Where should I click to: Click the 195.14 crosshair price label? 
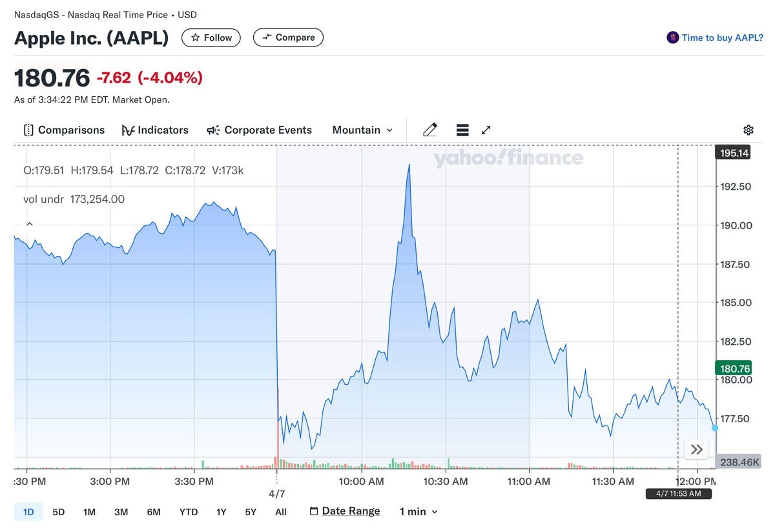733,153
